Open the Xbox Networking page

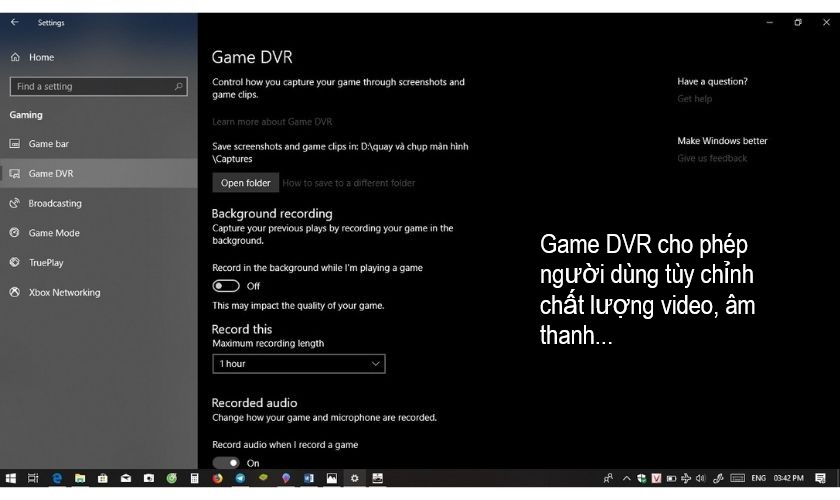coord(64,293)
